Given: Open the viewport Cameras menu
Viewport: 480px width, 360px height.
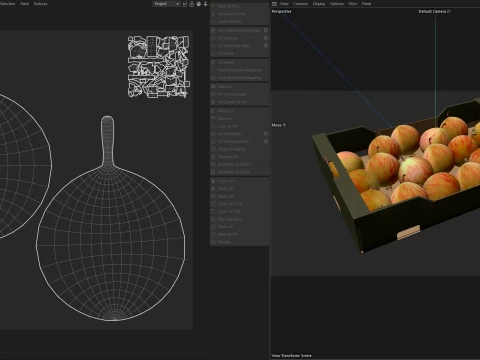Looking at the screenshot, I should click(x=300, y=4).
